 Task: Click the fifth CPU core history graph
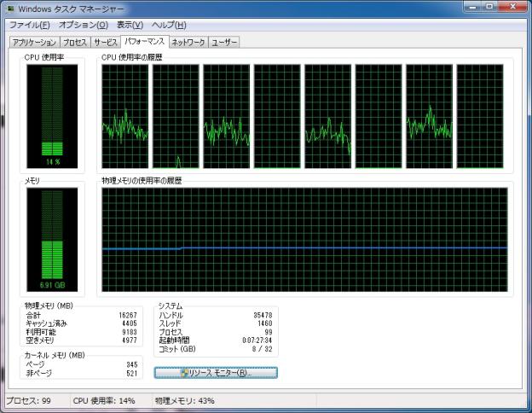tap(327, 116)
